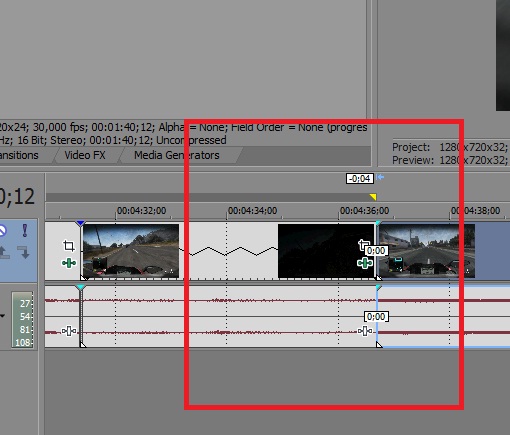
Task: Open Event Pan/Crop on first video clip
Action: [x=69, y=246]
